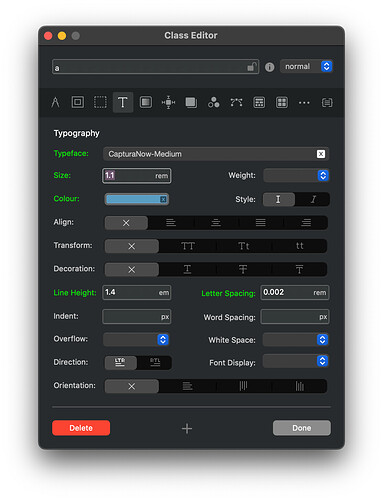382x500 pixels.
Task: Select the bezier curve transitions tab icon
Action: tap(236, 102)
